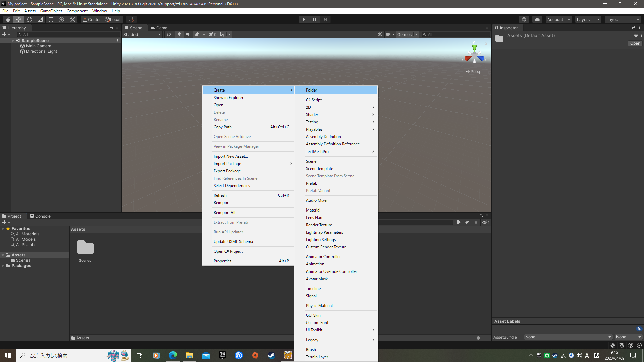Select the Rotate tool

(x=30, y=19)
